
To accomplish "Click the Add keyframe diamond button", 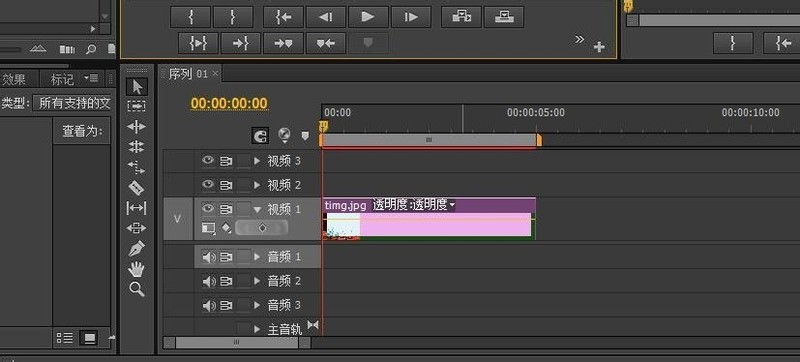I will pyautogui.click(x=262, y=228).
